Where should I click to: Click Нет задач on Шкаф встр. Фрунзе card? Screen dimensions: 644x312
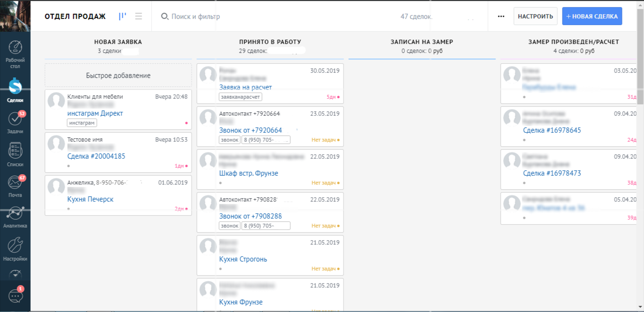tap(326, 183)
